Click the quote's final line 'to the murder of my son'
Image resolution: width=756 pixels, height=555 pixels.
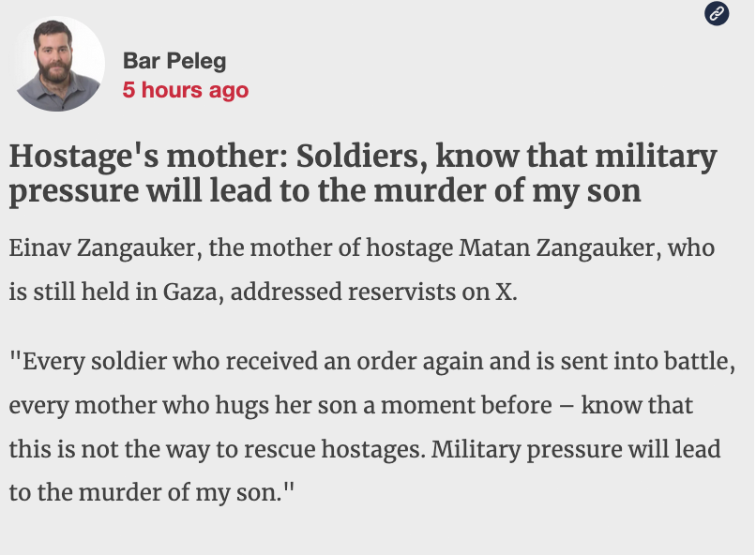click(149, 491)
